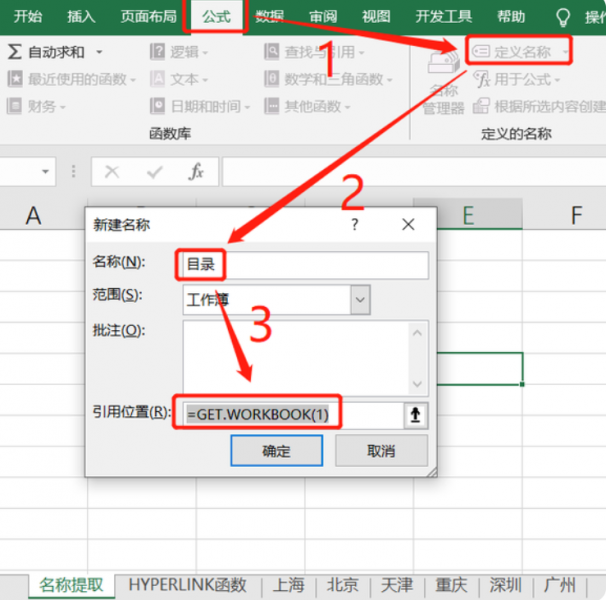
Task: Open the Page Layout (页面布局) tab
Action: point(148,17)
